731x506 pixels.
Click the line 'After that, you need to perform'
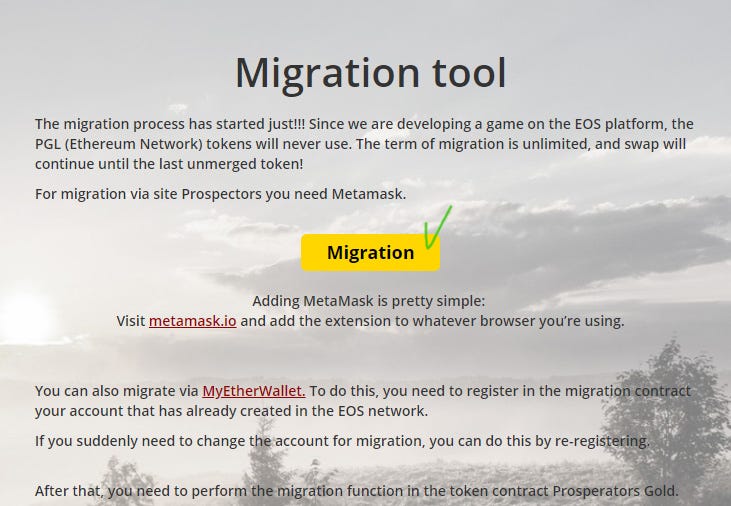coord(357,491)
